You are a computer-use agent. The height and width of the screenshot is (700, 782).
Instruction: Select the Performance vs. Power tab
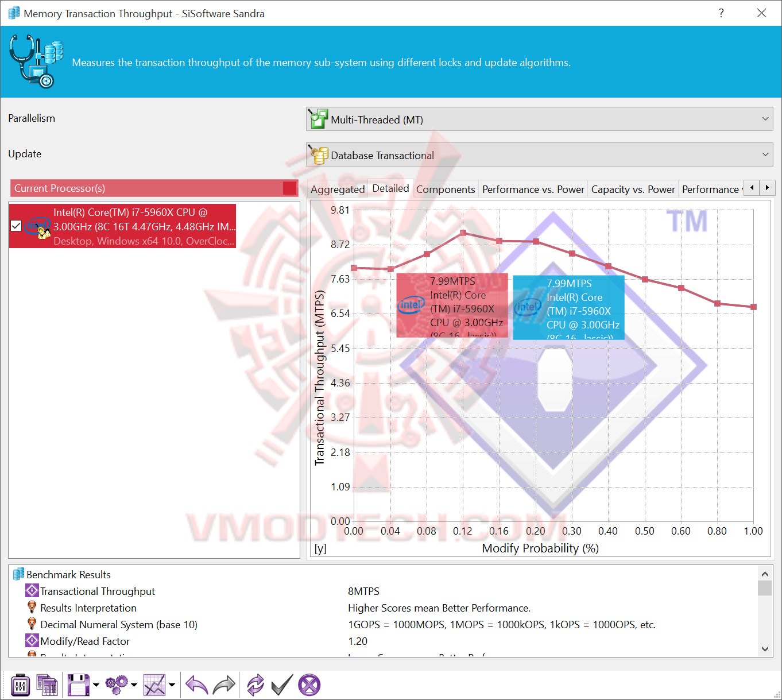pyautogui.click(x=533, y=189)
